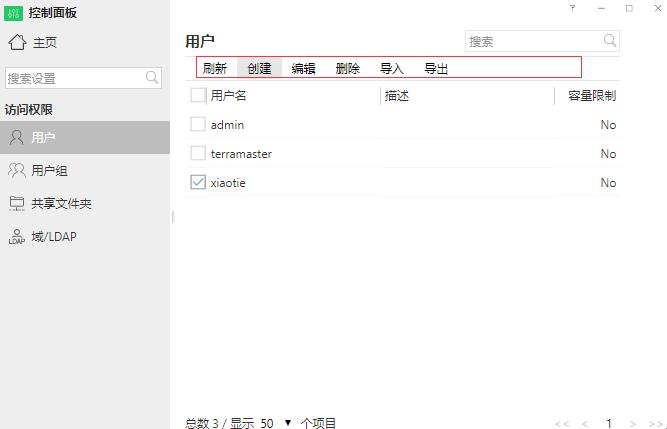Click the home icon next to 主页
Screen dimensions: 667x429
[x=17, y=42]
